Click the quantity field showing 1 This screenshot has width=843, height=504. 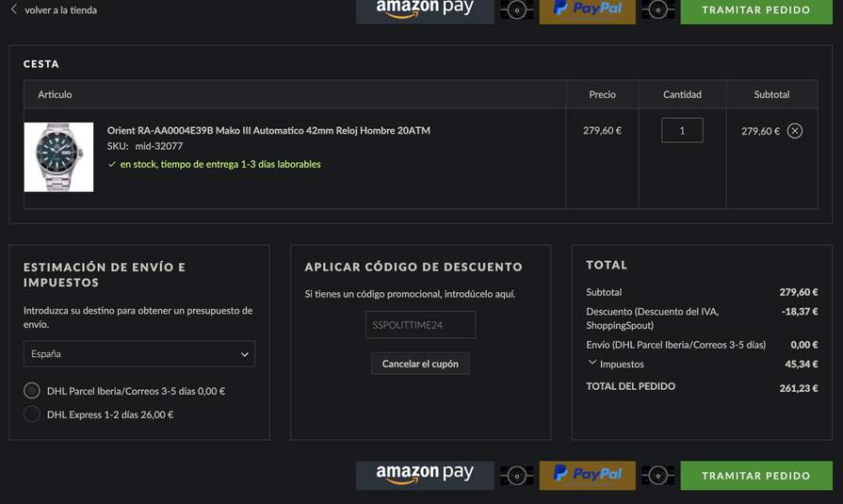(x=682, y=130)
